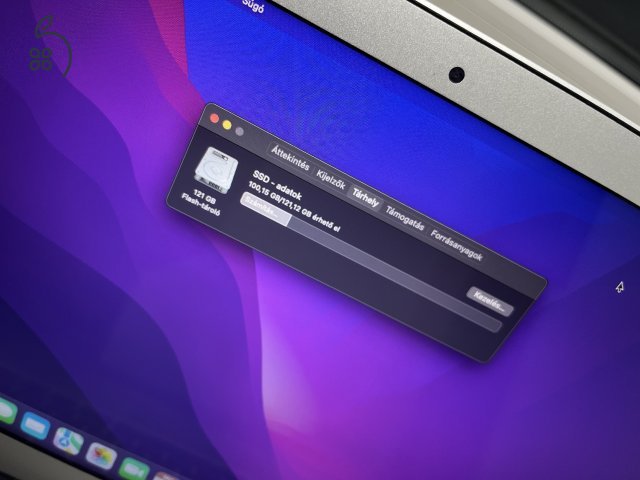Minimize window with the yellow button
The height and width of the screenshot is (480, 640).
(x=227, y=125)
